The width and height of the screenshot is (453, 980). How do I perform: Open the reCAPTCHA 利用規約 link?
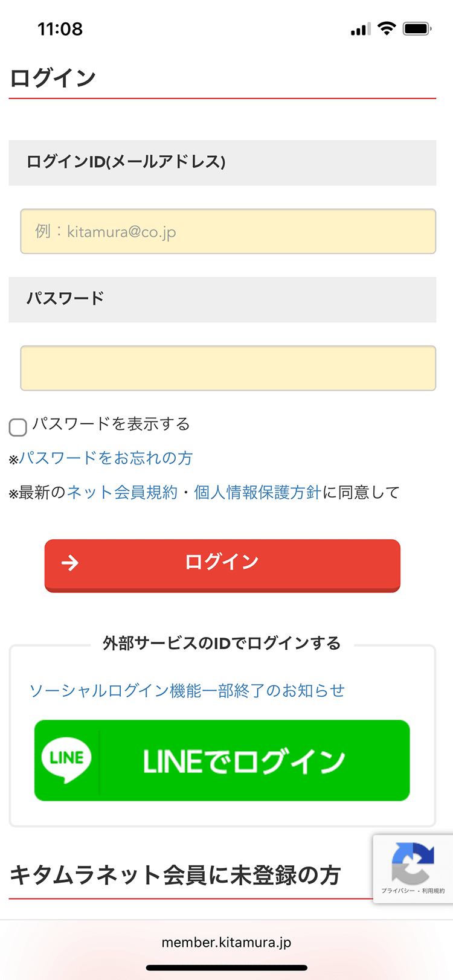[x=434, y=891]
